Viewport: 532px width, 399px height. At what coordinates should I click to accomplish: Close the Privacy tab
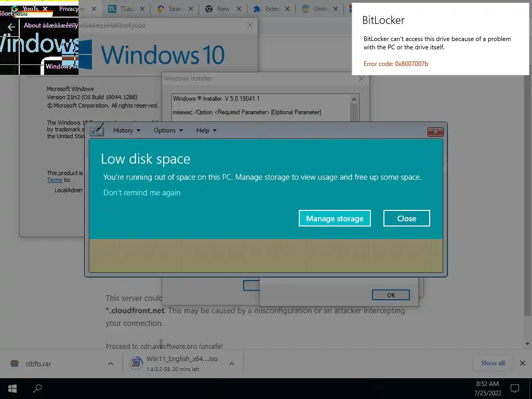tap(94, 9)
